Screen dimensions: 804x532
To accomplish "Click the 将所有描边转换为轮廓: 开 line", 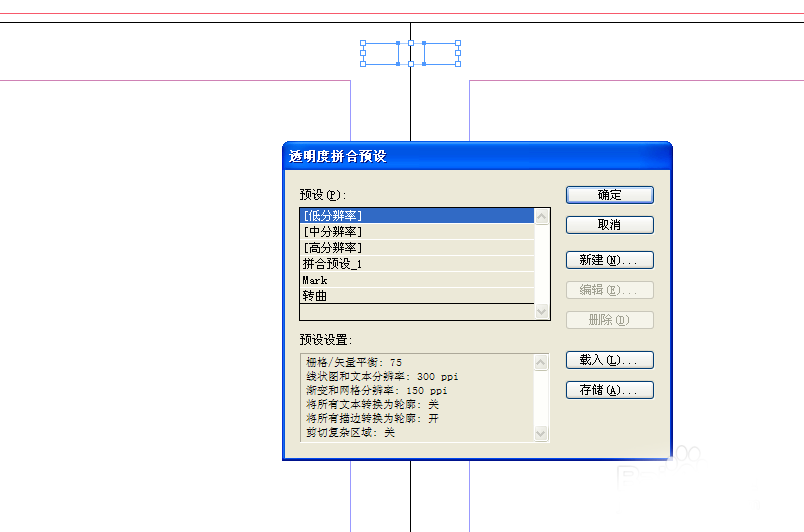I will 373,418.
